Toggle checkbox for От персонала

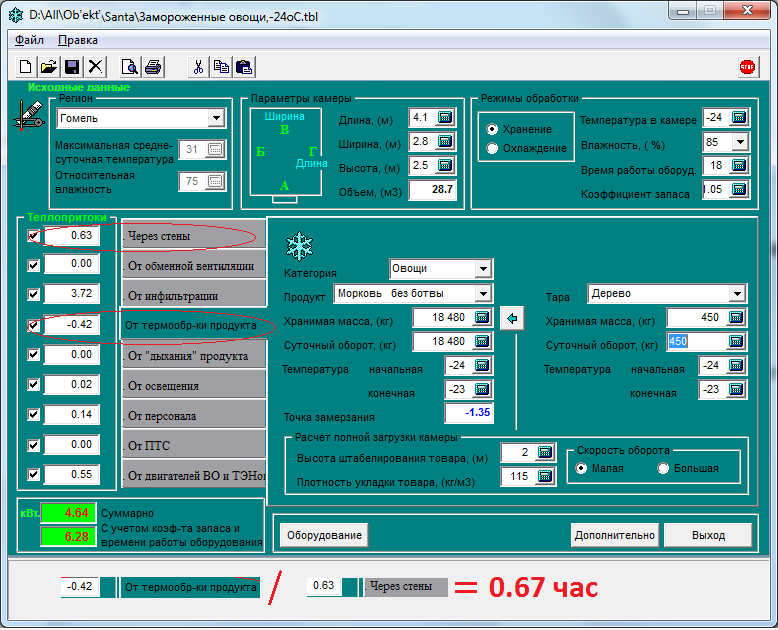tap(33, 414)
